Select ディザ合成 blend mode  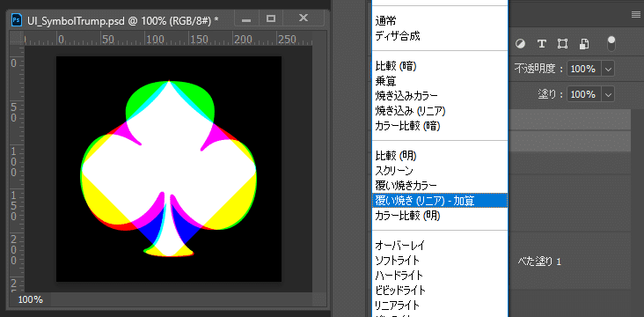tap(440, 36)
